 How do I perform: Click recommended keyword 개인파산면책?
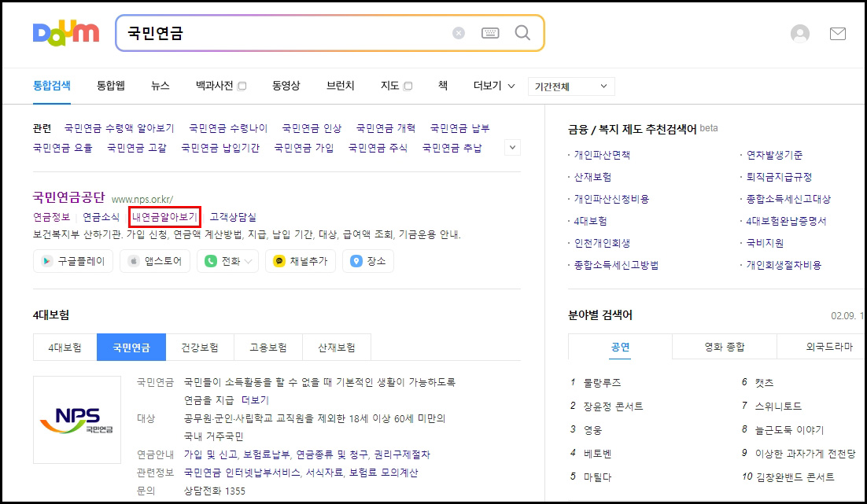coord(602,156)
